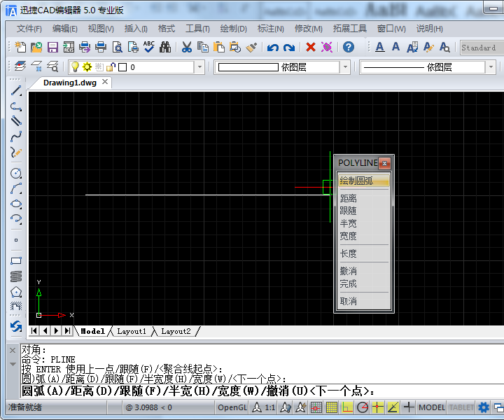Toggle lineweight display plus icon

coord(409,407)
